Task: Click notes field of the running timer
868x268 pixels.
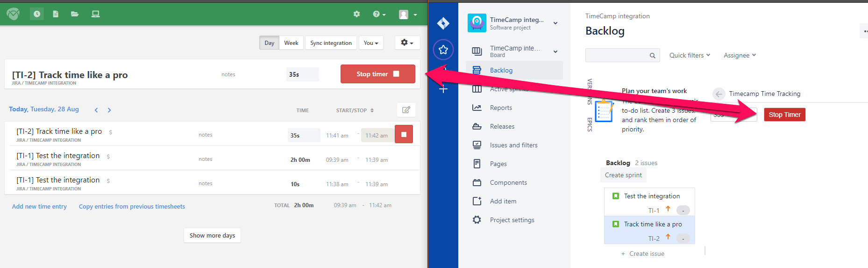Action: coord(228,74)
